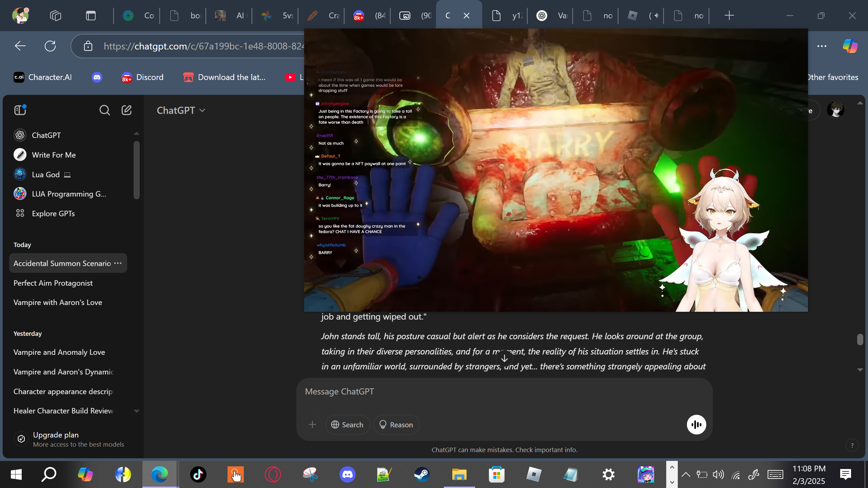
Task: Start a new chat with the compose icon
Action: [126, 110]
